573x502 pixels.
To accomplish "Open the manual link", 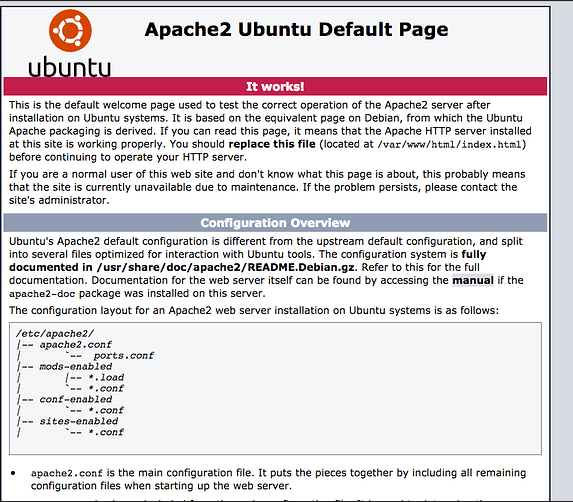I will 473,280.
